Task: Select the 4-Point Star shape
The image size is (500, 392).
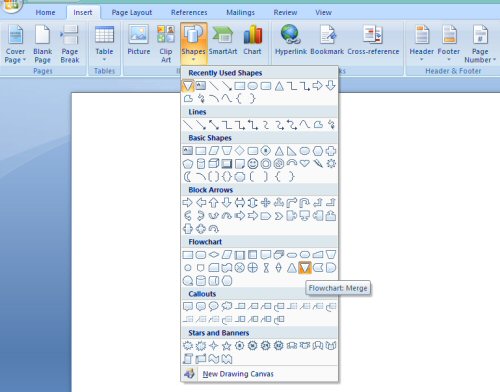Action: pyautogui.click(x=214, y=346)
